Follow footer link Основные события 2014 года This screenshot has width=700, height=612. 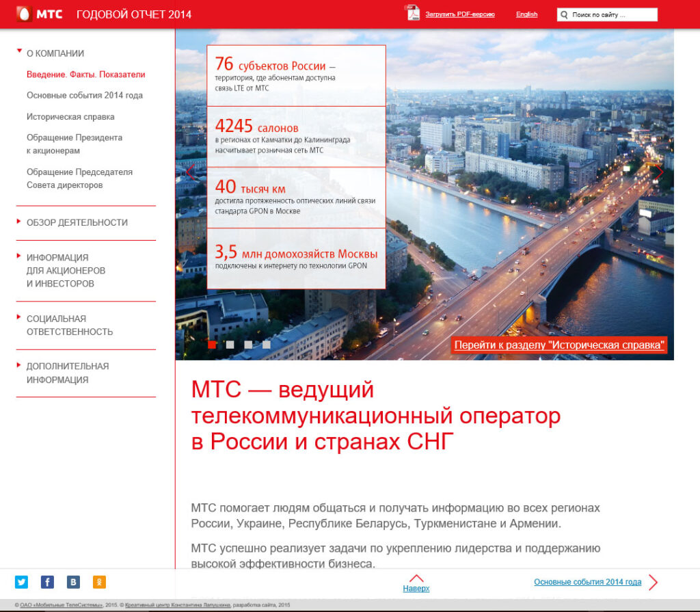[x=587, y=582]
